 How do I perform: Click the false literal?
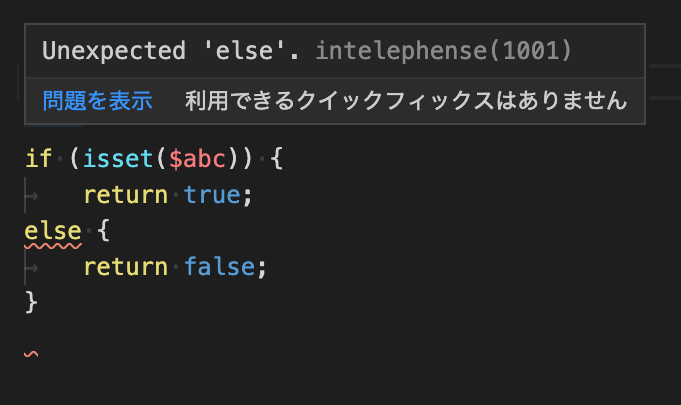[219, 267]
